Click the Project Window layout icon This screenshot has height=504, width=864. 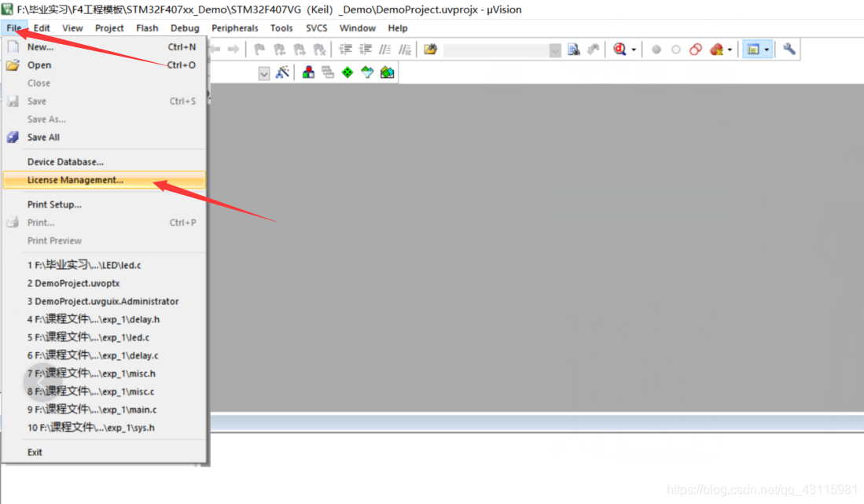click(x=752, y=50)
